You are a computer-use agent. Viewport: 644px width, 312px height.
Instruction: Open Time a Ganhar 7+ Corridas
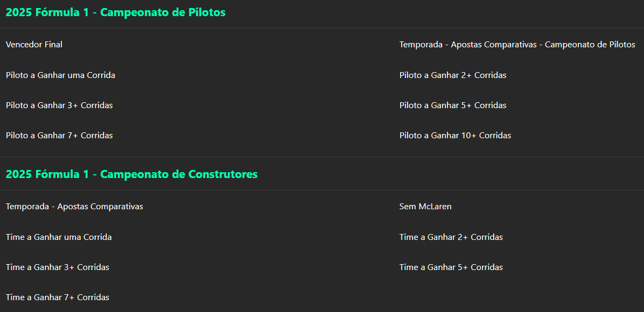point(58,297)
